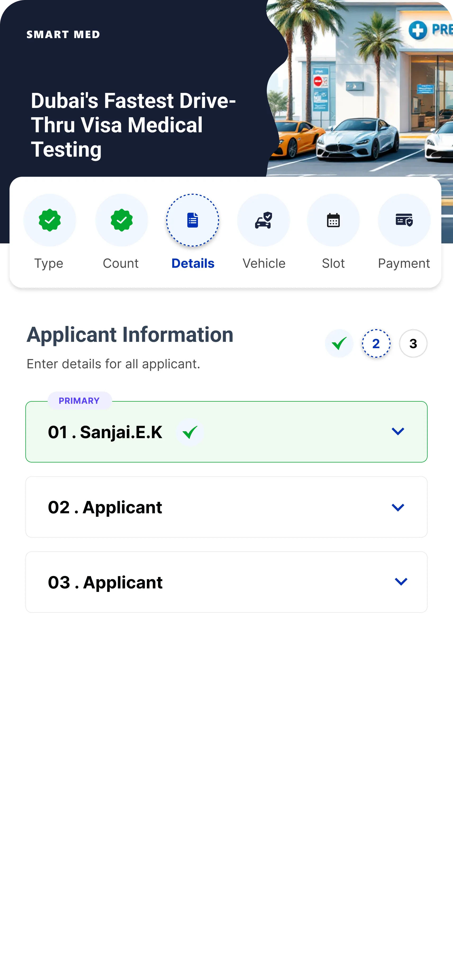The height and width of the screenshot is (980, 453).
Task: Open the Slot calendar step icon
Action: coord(333,220)
